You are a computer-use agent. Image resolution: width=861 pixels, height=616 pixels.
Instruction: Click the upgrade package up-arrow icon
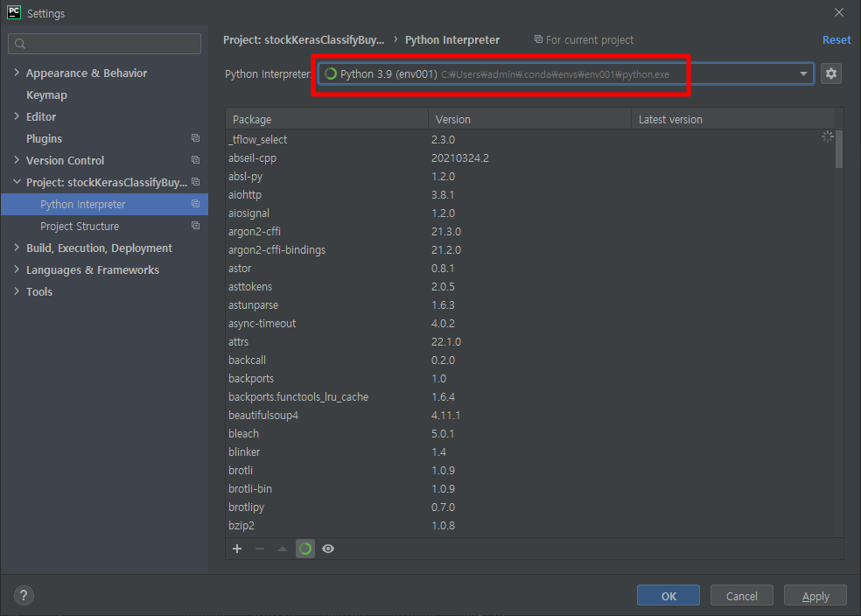pos(283,549)
